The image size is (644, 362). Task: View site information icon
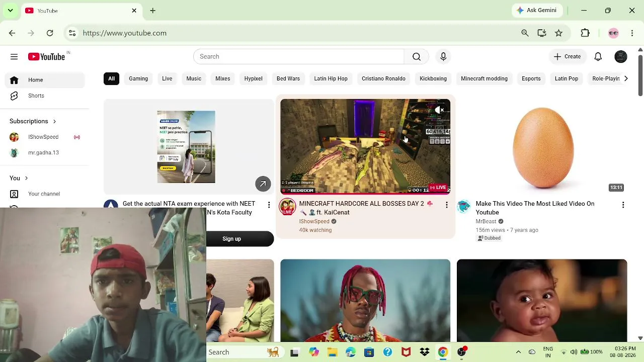click(x=72, y=33)
